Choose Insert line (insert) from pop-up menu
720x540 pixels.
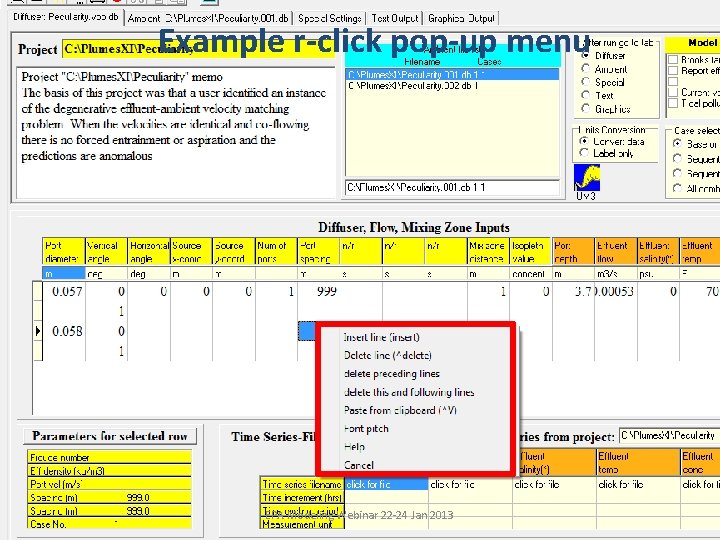click(x=382, y=337)
